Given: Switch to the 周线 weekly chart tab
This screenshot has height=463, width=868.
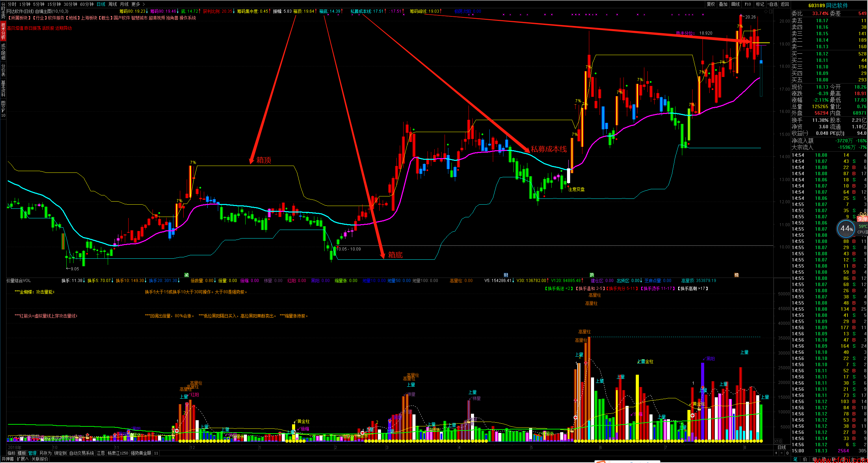Looking at the screenshot, I should coord(113,4).
